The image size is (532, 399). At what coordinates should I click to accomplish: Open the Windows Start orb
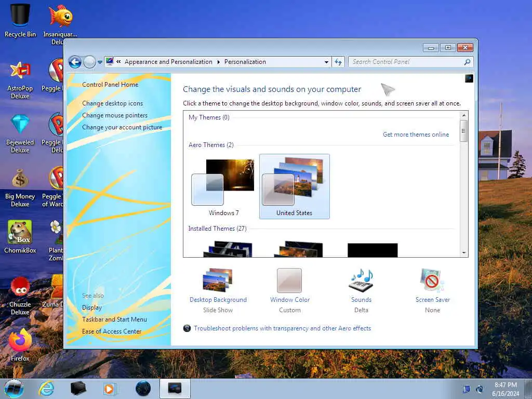[x=14, y=389]
